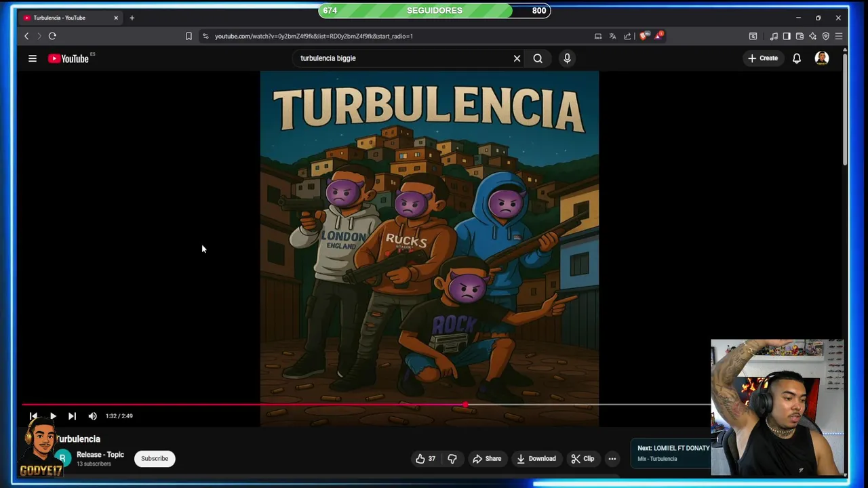Image resolution: width=868 pixels, height=488 pixels.
Task: Open the browser main menu
Action: pos(839,36)
